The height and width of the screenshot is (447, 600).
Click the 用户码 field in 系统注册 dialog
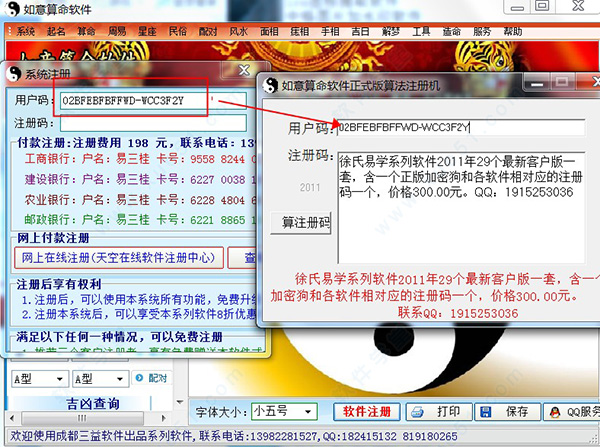[x=153, y=101]
